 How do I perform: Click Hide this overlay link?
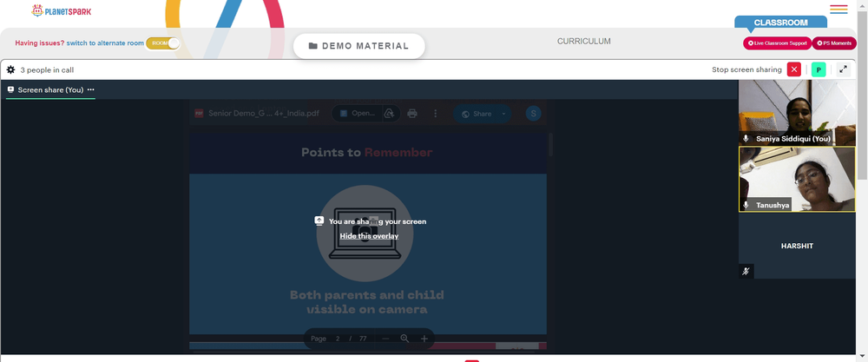point(369,236)
